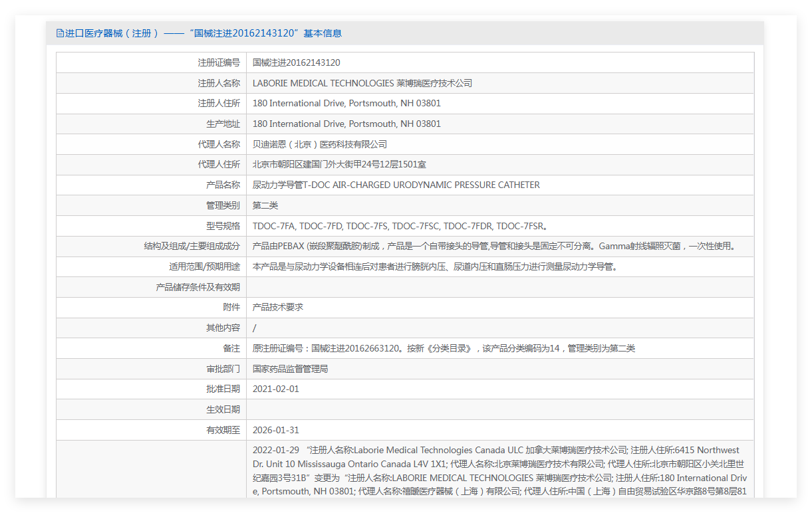Image resolution: width=812 pixels, height=513 pixels.
Task: Select registration number value 国械注进20162143120
Action: [x=297, y=63]
